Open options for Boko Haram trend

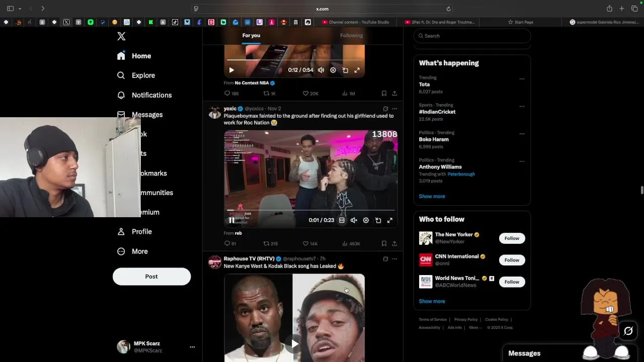(x=522, y=134)
